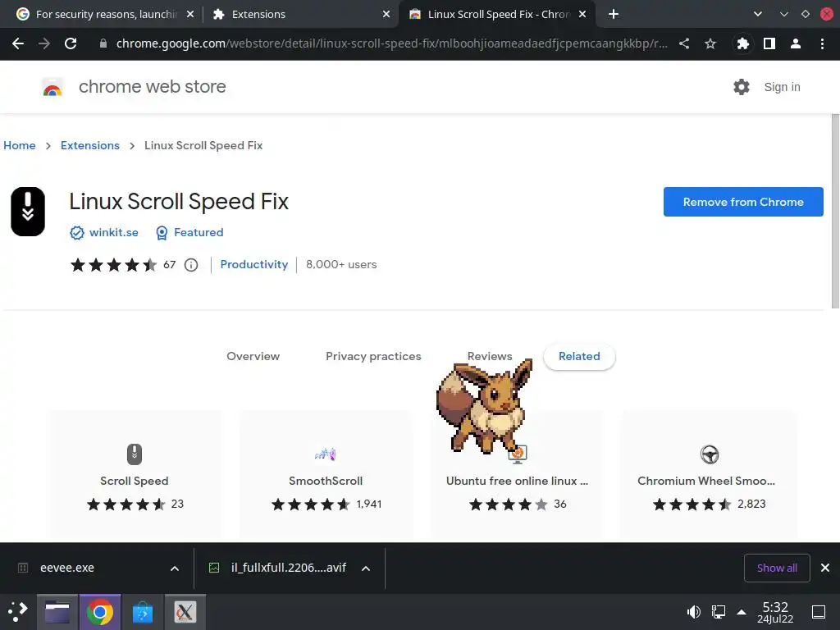The width and height of the screenshot is (840, 630).
Task: Open the Scroll Speed extension card
Action: 135,475
